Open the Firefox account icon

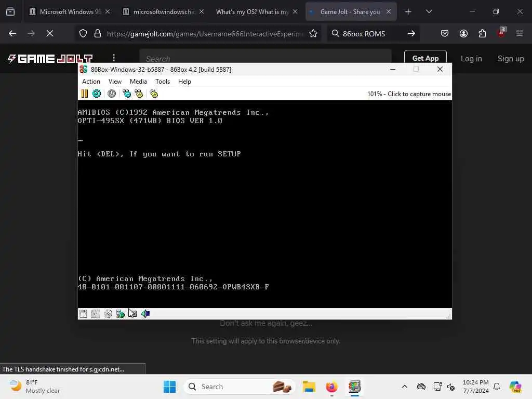click(463, 34)
